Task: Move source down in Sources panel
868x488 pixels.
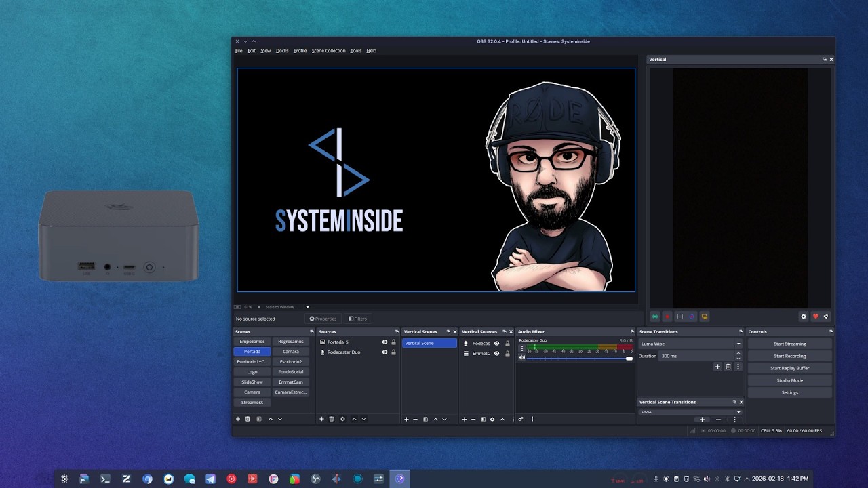Action: [x=363, y=419]
